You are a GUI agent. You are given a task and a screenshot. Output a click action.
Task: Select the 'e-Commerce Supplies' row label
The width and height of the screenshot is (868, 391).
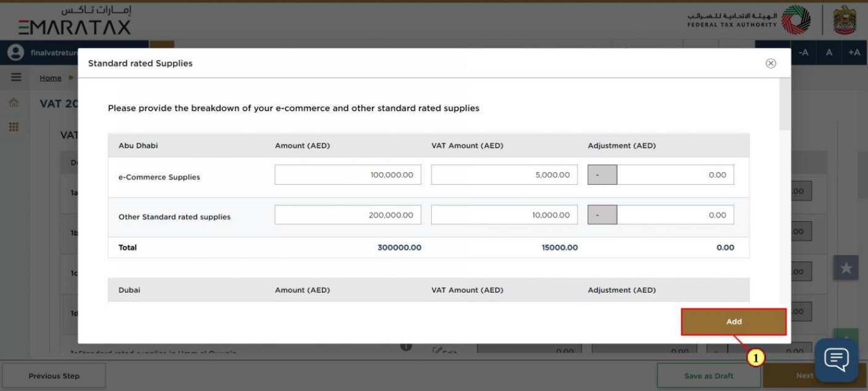click(x=159, y=177)
